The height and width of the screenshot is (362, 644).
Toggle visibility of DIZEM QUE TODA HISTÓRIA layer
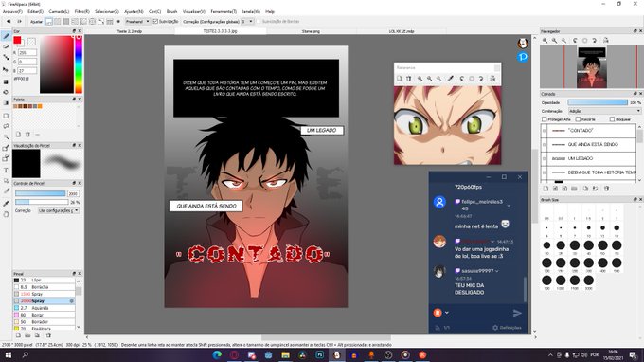[x=545, y=172]
